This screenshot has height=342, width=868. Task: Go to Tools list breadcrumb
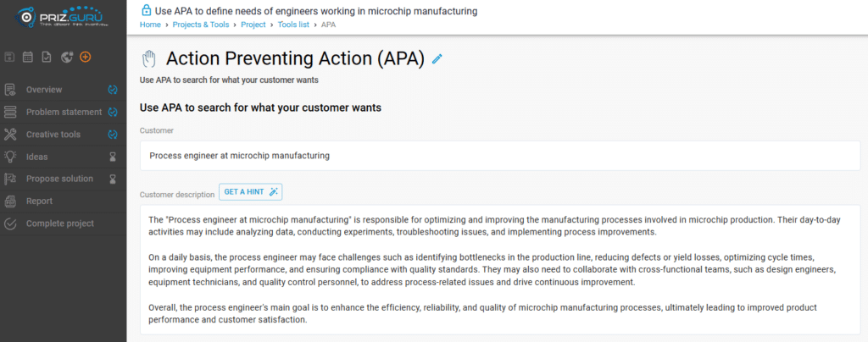(293, 25)
